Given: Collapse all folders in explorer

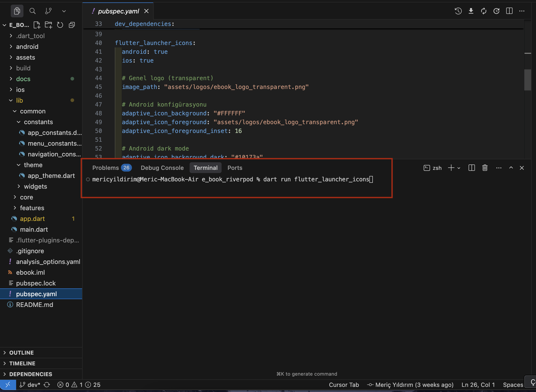Looking at the screenshot, I should pos(72,25).
